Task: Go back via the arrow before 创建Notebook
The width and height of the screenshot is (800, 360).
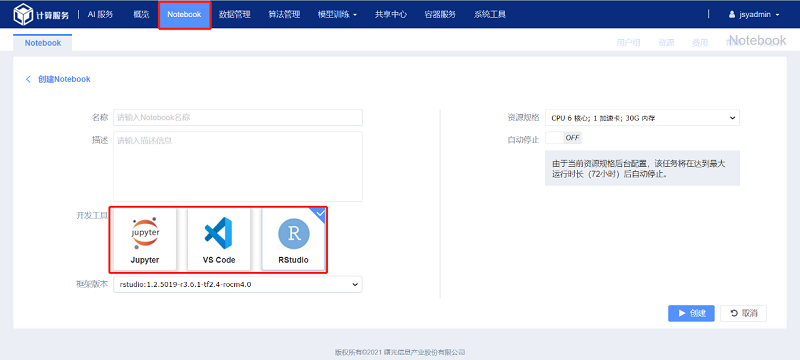Action: point(29,79)
